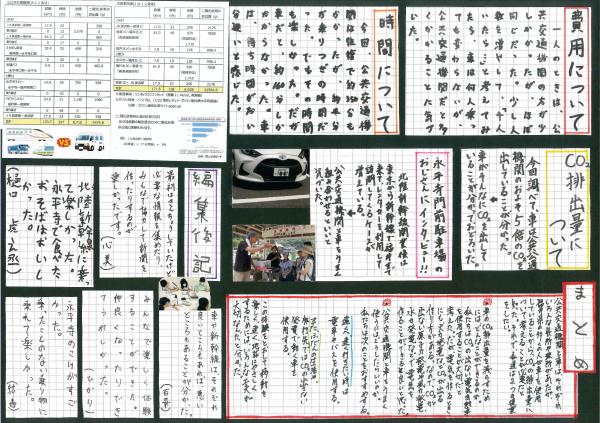Open the photo of students working at a table
This screenshot has width=600, height=423.
pos(184,294)
